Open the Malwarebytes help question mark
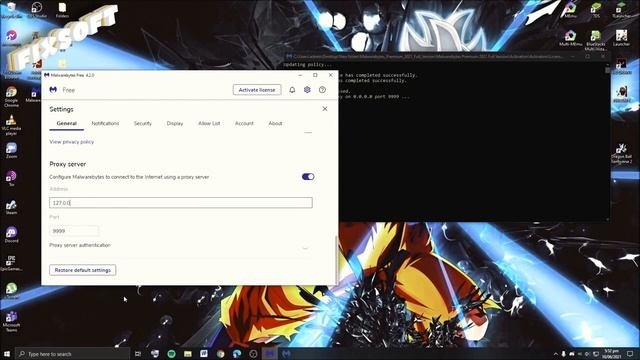The width and height of the screenshot is (640, 360). pos(322,90)
